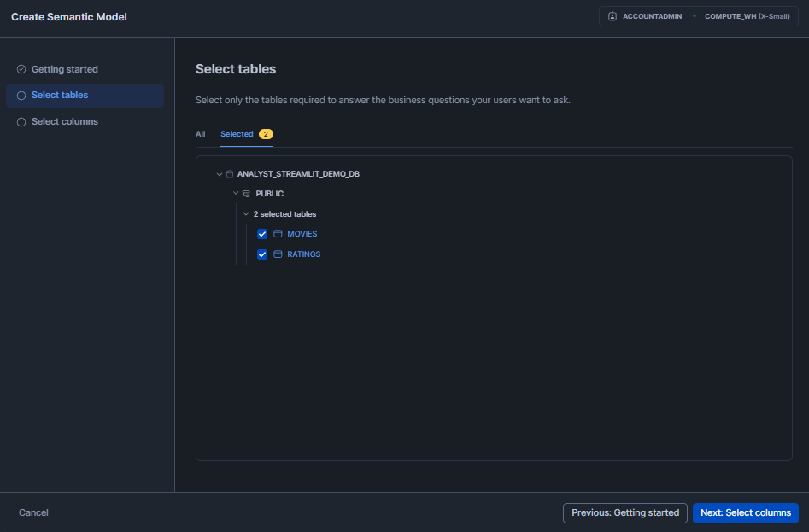Collapse the PUBLIC schema node
Screen dimensions: 809x532
236,193
